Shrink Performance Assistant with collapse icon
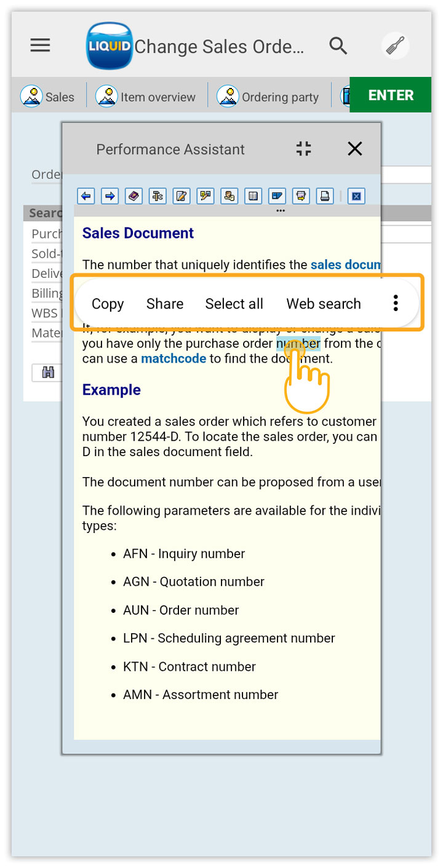 [x=303, y=149]
